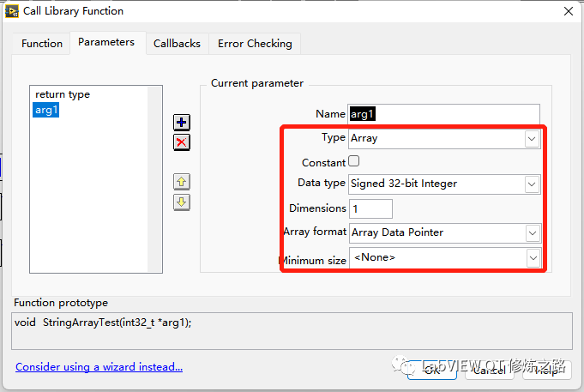Viewport: 584px width, 392px height.
Task: Open the Callbacks tab
Action: (x=177, y=44)
